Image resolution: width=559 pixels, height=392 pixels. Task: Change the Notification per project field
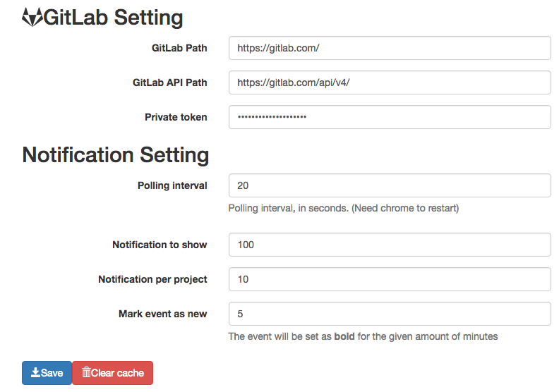(x=390, y=279)
